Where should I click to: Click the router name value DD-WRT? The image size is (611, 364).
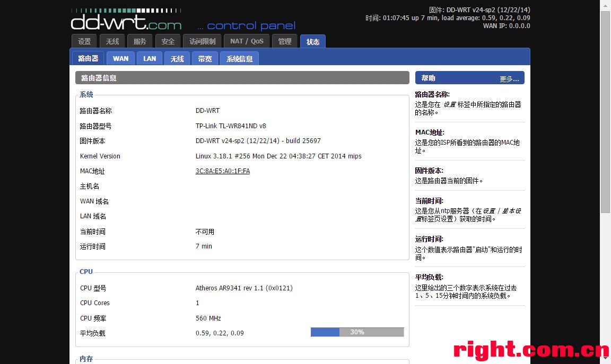pyautogui.click(x=207, y=111)
